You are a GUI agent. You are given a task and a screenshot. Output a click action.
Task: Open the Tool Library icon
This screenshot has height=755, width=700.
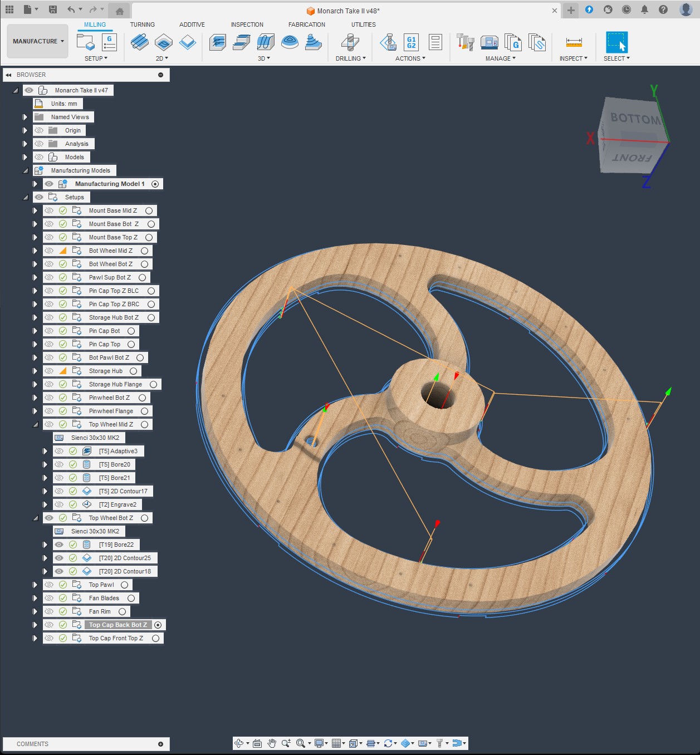(465, 42)
